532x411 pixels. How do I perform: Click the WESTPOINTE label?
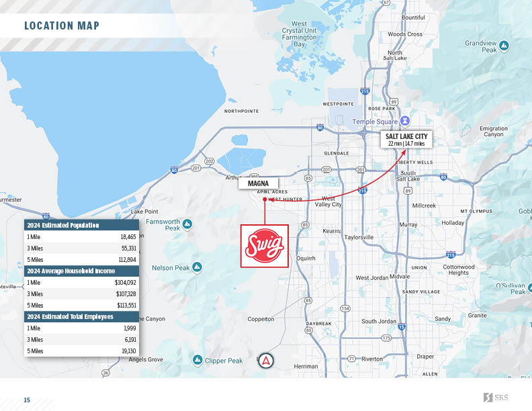coord(339,104)
